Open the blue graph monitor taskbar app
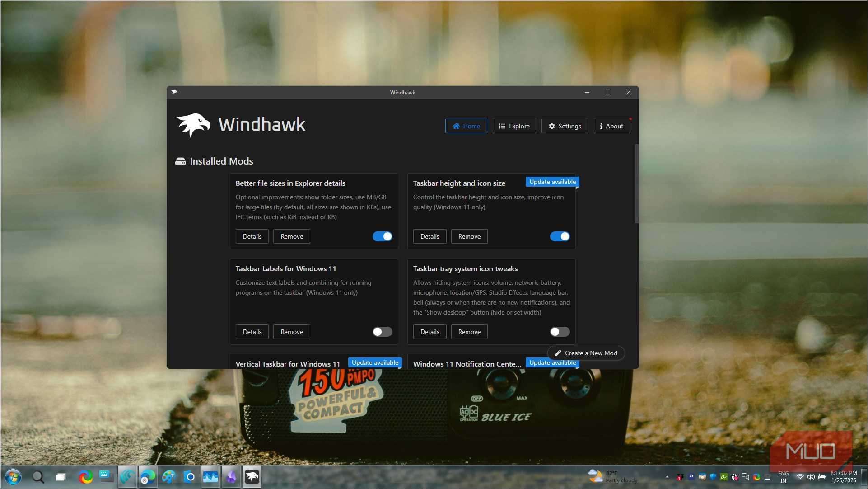Viewport: 868px width, 489px height. point(210,477)
